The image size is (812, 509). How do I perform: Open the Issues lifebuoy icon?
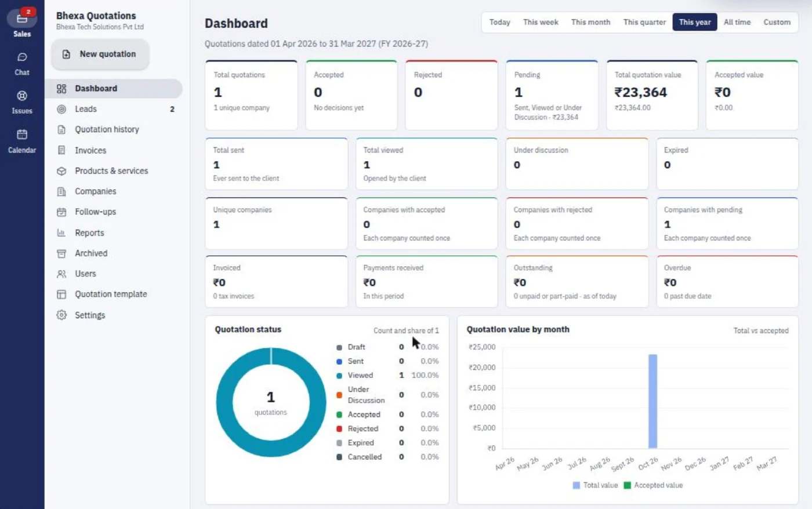[x=22, y=96]
